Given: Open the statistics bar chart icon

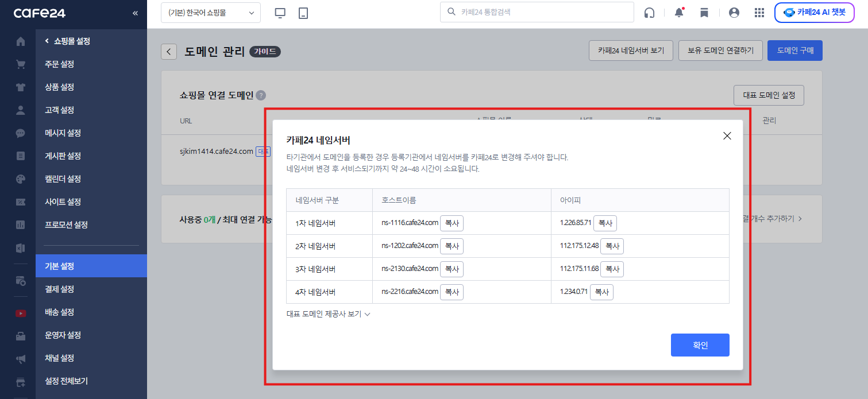Looking at the screenshot, I should (x=21, y=225).
